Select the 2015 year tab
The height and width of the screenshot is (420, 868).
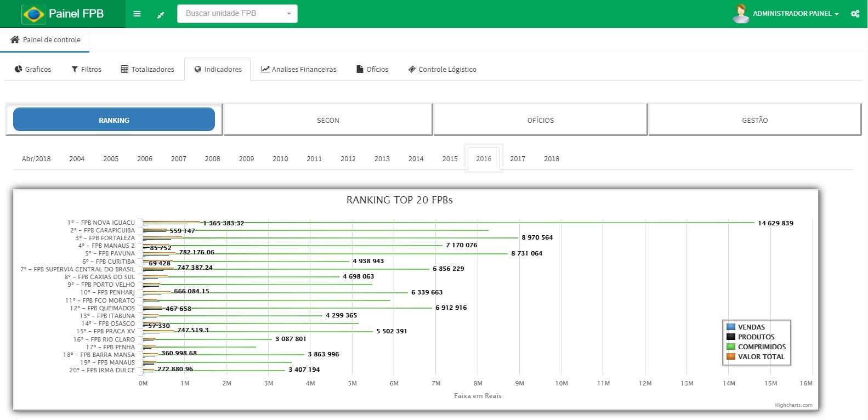click(x=450, y=158)
